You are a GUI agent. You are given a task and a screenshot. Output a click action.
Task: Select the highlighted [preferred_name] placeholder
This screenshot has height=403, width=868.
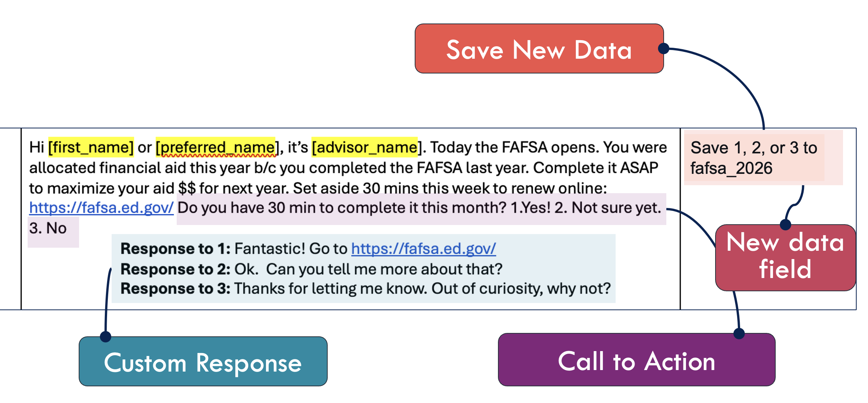[x=216, y=147]
